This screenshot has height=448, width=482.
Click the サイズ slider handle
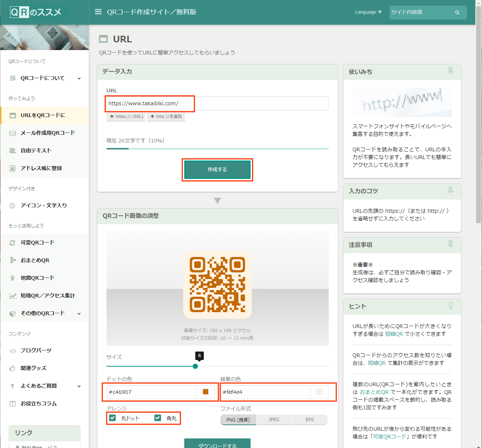coord(195,366)
